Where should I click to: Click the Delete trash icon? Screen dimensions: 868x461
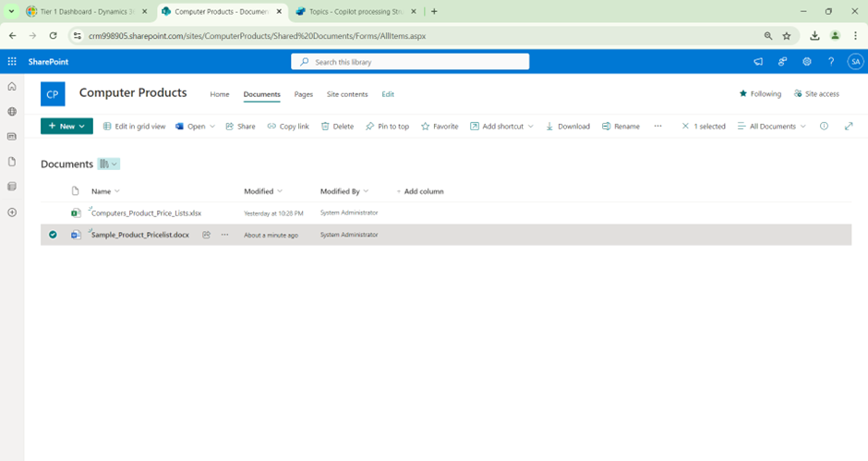pyautogui.click(x=337, y=127)
